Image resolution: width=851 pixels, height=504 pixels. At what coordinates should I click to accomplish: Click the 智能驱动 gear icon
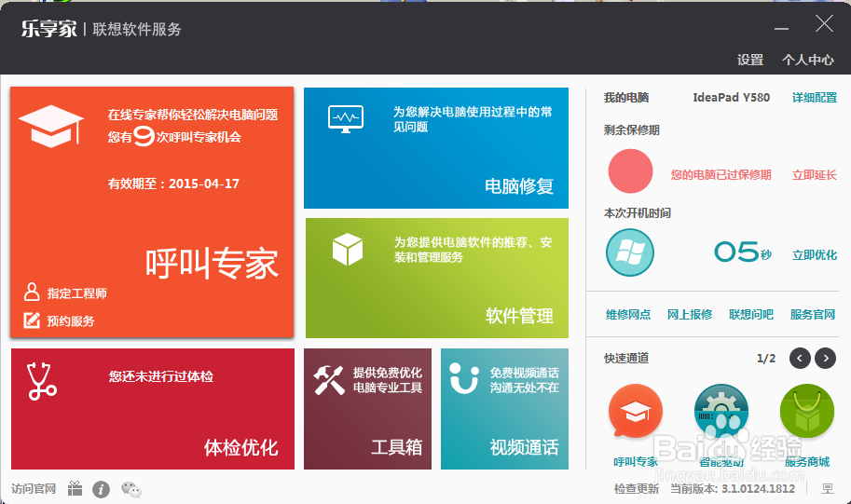point(721,411)
